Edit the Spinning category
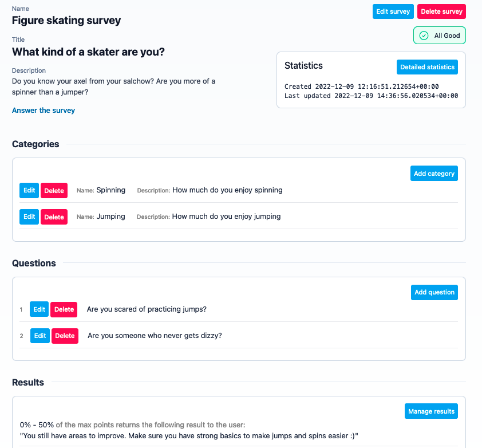The image size is (482, 448). (29, 190)
